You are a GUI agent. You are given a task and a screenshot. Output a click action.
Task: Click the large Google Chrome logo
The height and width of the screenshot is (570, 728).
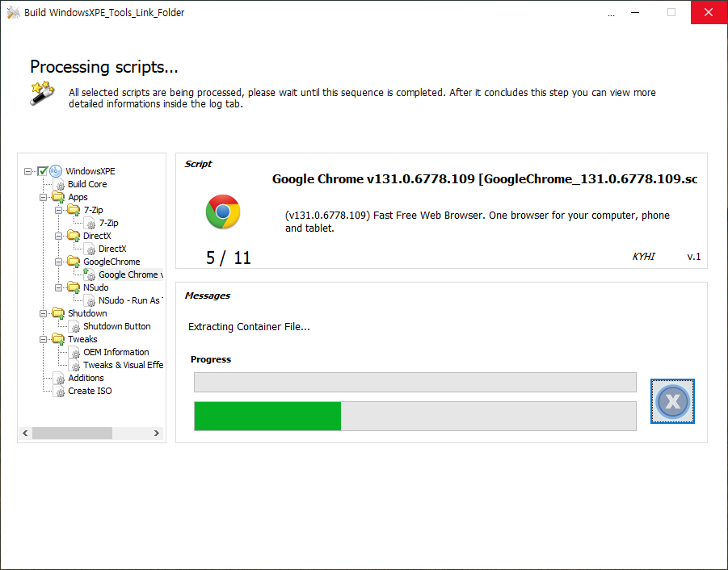223,212
